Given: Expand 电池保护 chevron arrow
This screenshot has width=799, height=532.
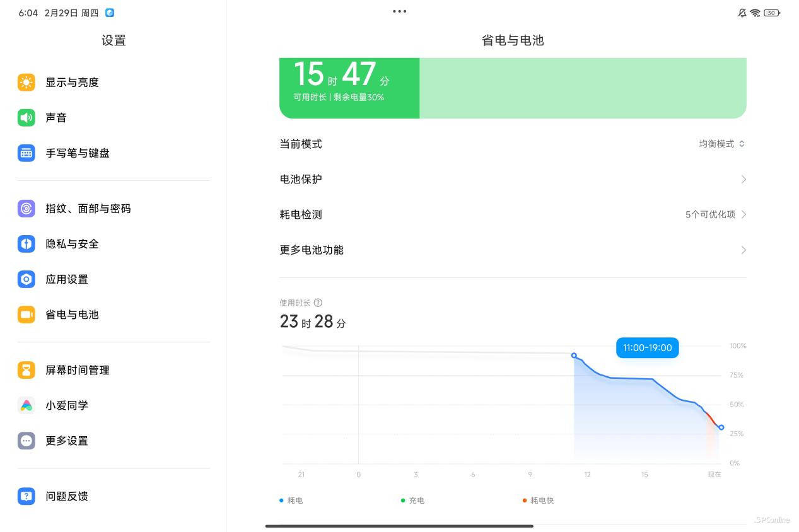Looking at the screenshot, I should [743, 180].
